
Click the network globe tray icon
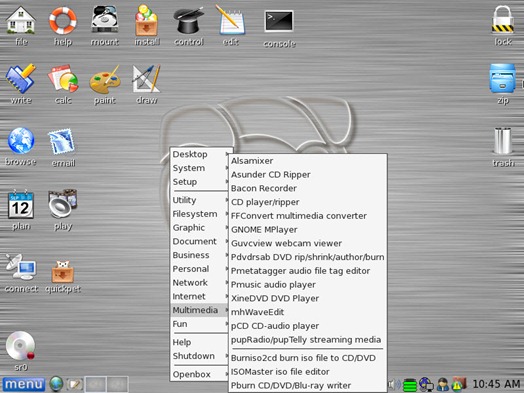(426, 384)
